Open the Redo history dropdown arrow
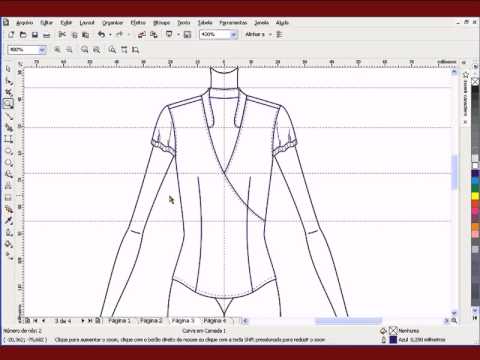The width and height of the screenshot is (480, 360). pyautogui.click(x=129, y=34)
